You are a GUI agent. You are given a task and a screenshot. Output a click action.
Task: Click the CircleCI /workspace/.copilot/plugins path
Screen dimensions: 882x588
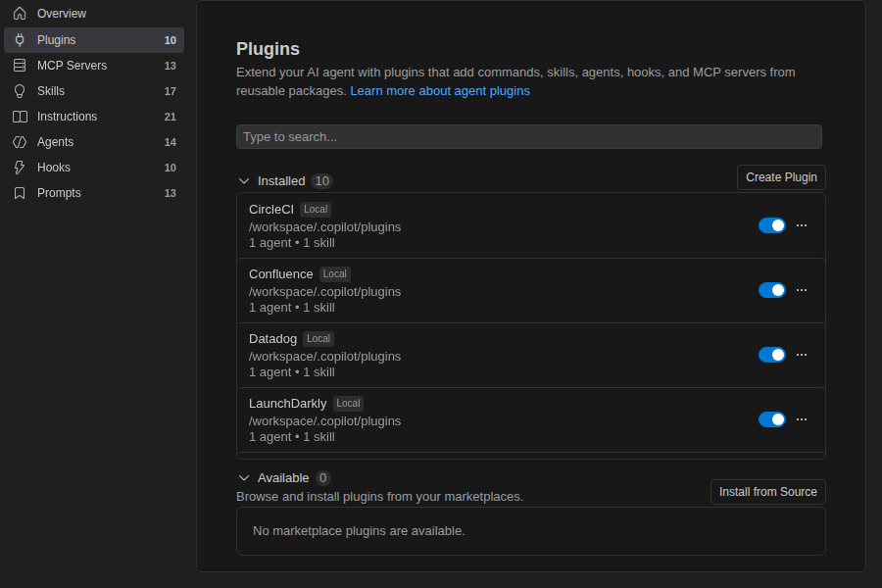coord(325,227)
